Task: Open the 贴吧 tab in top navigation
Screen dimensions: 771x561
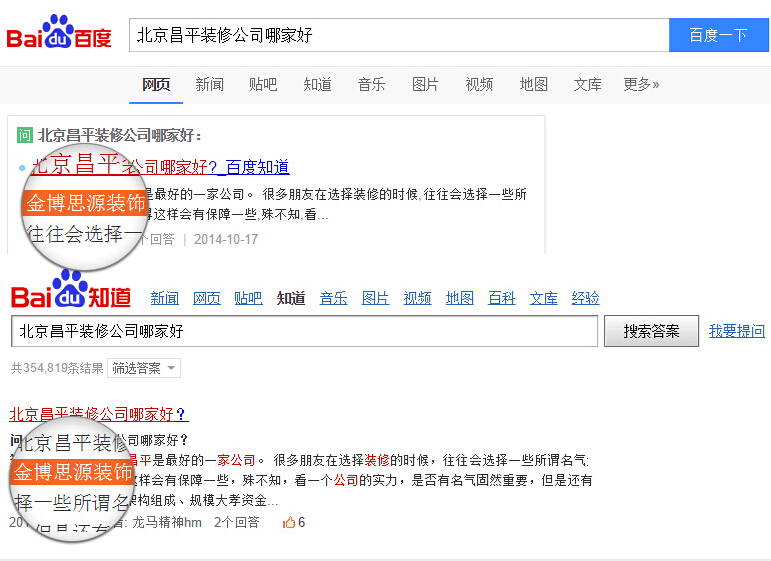Action: [x=263, y=85]
